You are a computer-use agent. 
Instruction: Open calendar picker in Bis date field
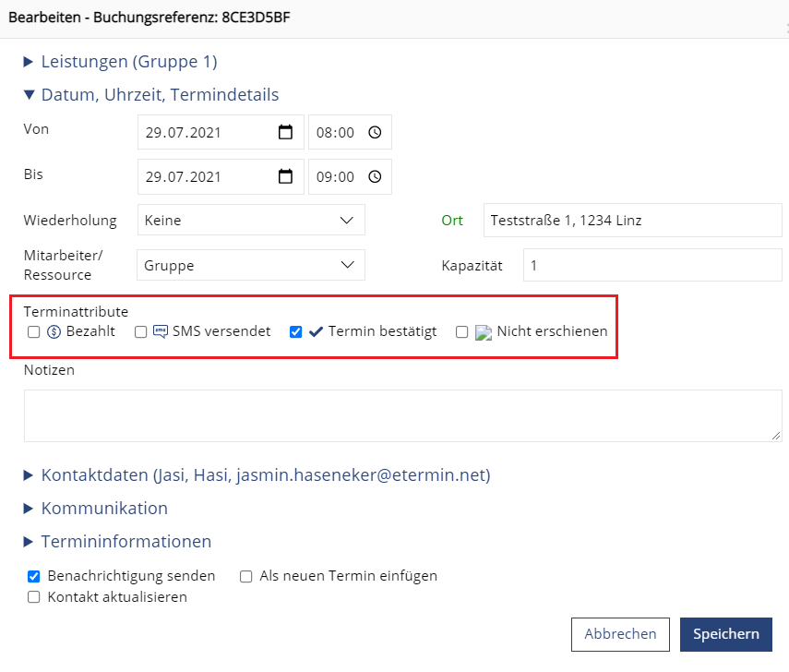(285, 176)
